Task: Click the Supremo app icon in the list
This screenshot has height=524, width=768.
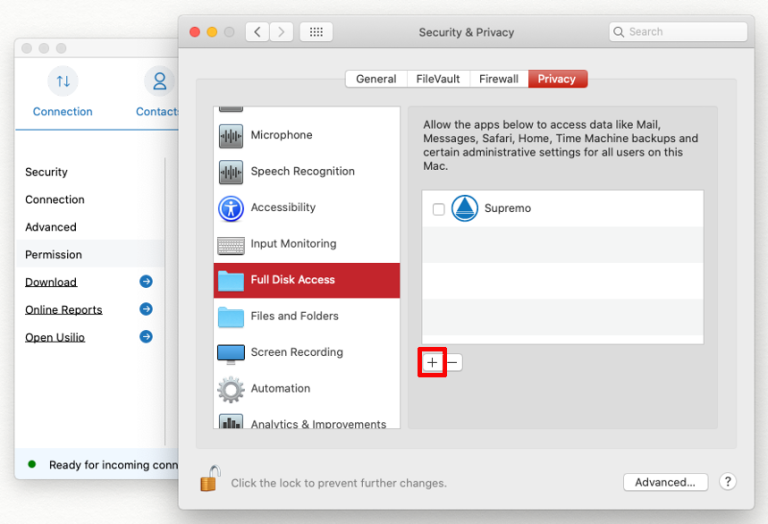Action: click(464, 208)
